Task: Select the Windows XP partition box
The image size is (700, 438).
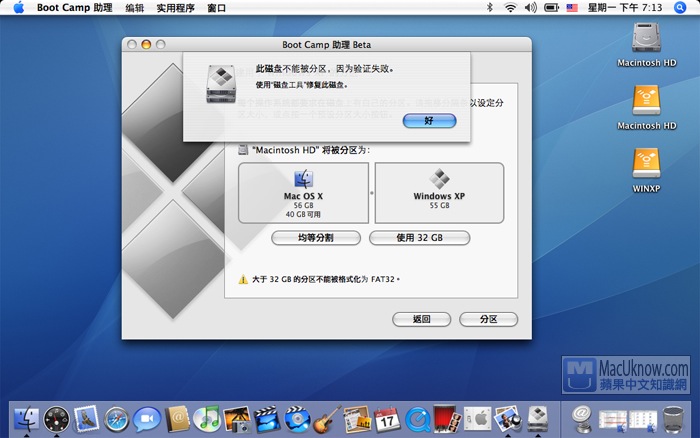Action: pos(439,193)
